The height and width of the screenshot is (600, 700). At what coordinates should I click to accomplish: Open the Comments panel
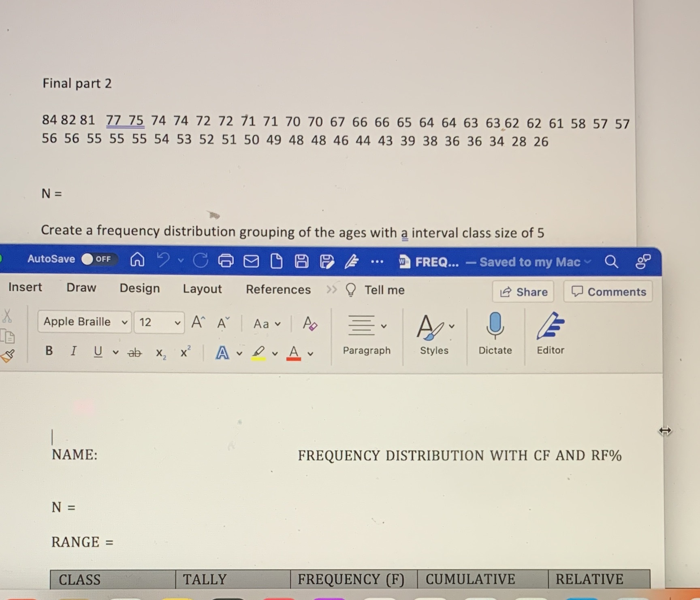click(x=608, y=291)
